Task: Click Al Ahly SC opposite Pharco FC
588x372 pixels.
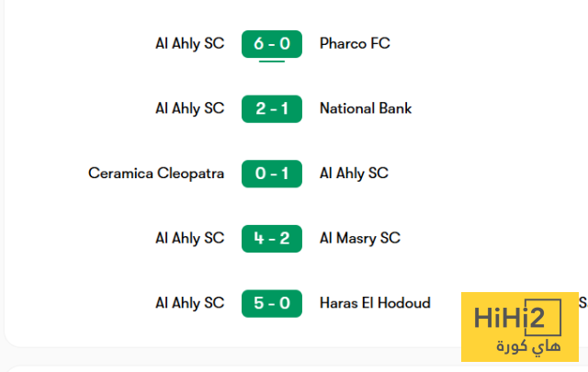Action: coord(190,43)
